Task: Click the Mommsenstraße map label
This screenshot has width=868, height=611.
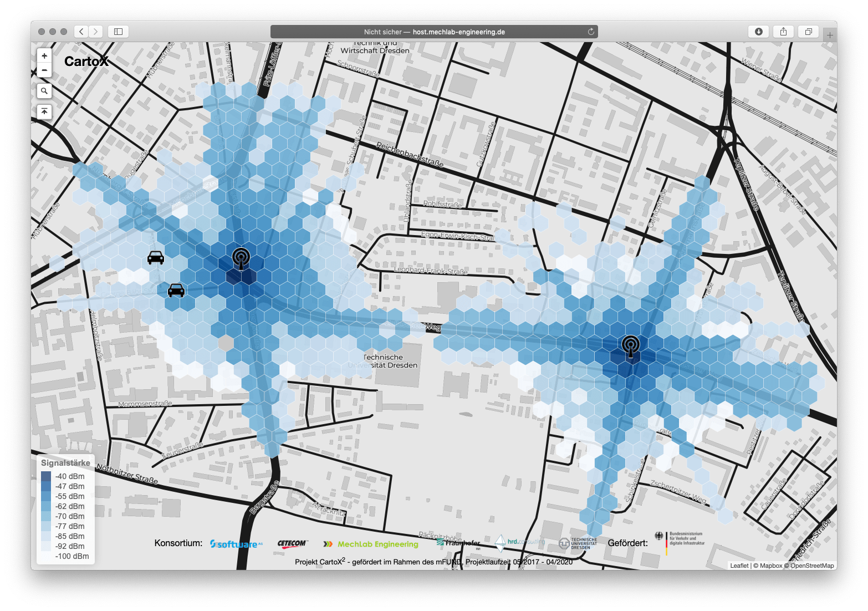Action: click(x=145, y=404)
